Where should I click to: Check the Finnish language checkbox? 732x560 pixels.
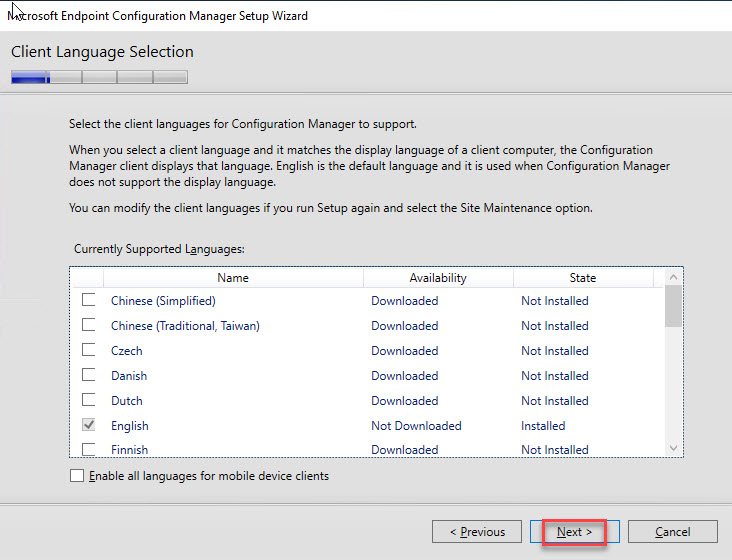[x=89, y=449]
